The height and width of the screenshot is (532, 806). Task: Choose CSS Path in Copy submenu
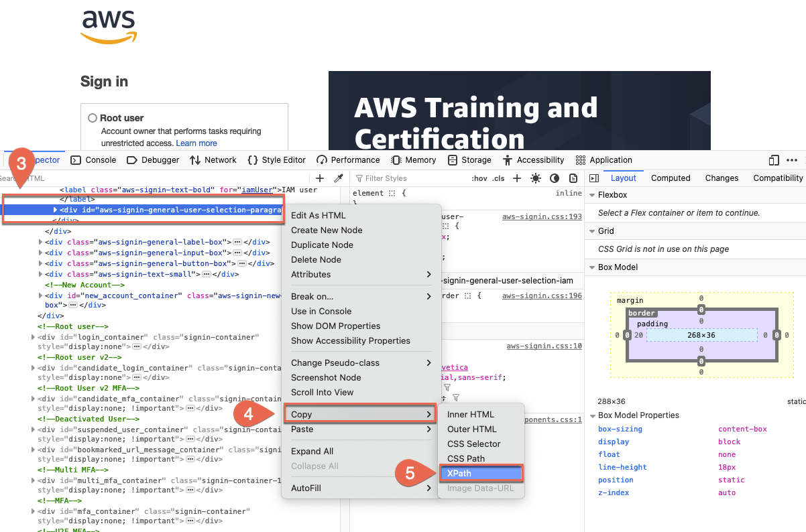[x=481, y=458]
